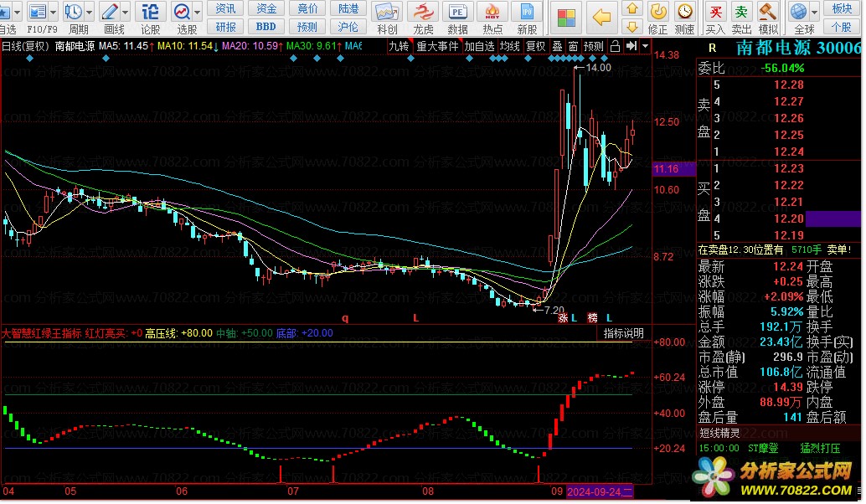Run the 测速 speed test clock icon
This screenshot has height=504, width=866.
[x=685, y=12]
